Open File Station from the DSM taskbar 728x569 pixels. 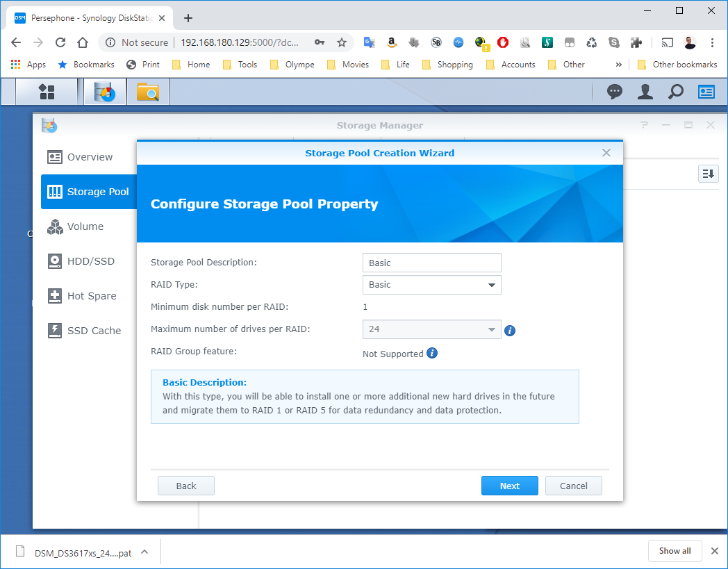point(148,92)
